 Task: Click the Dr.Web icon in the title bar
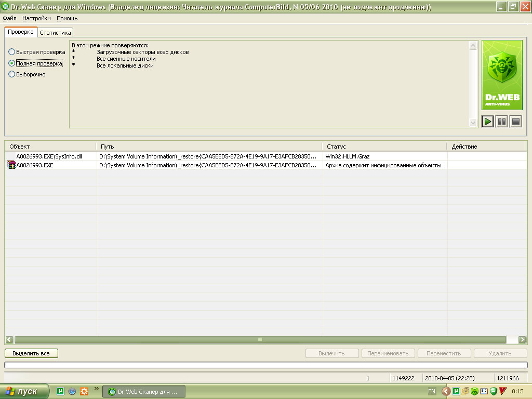coord(5,6)
